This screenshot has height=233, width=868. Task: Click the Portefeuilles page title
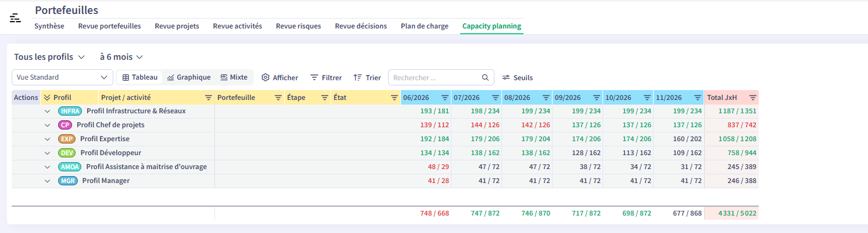point(66,10)
